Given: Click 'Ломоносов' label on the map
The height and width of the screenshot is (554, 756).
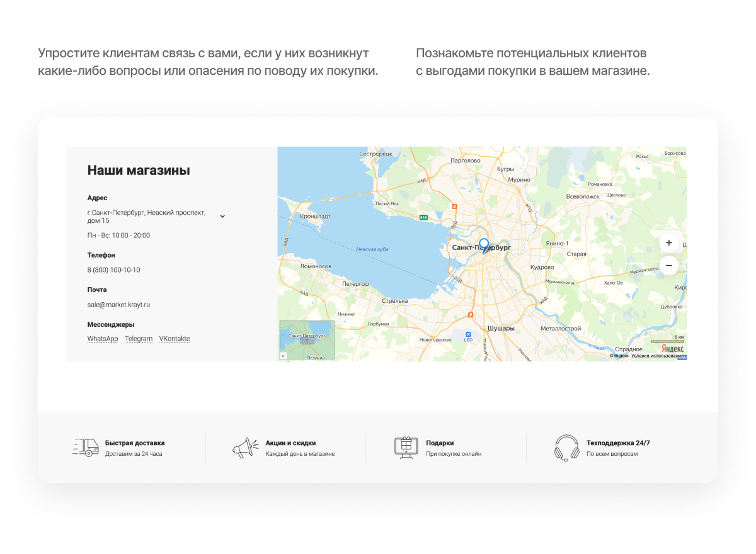Looking at the screenshot, I should click(x=316, y=266).
